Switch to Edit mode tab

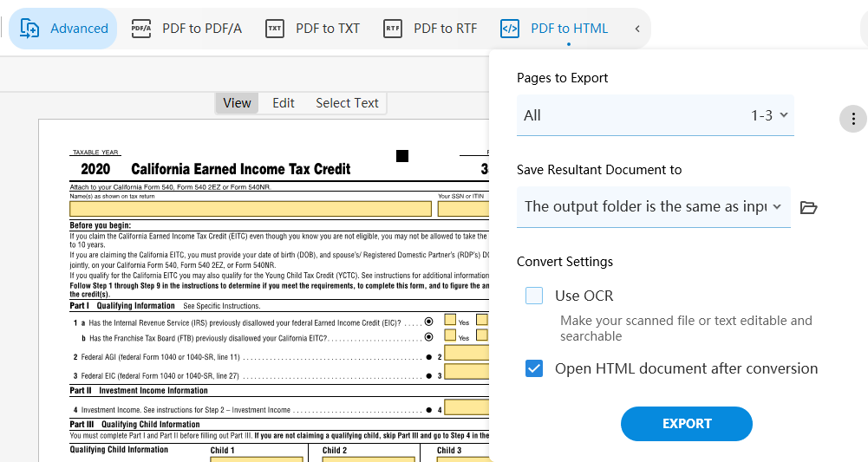click(x=283, y=103)
